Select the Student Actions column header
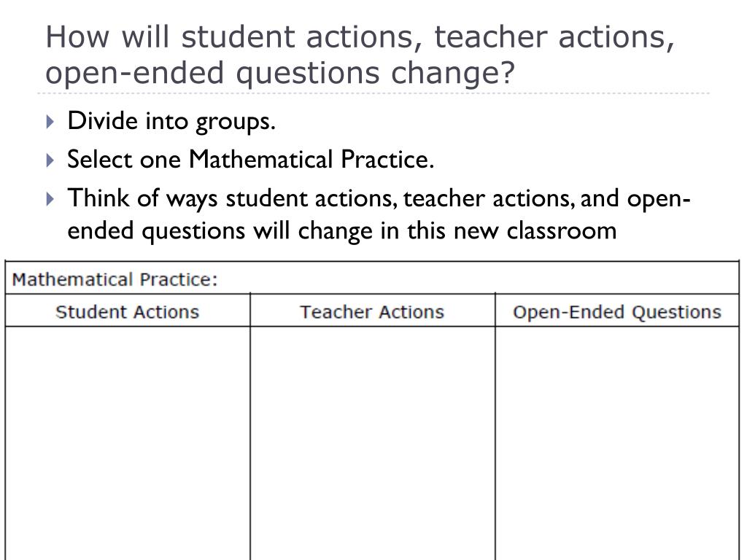Viewport: 747px width, 560px height. [x=128, y=311]
